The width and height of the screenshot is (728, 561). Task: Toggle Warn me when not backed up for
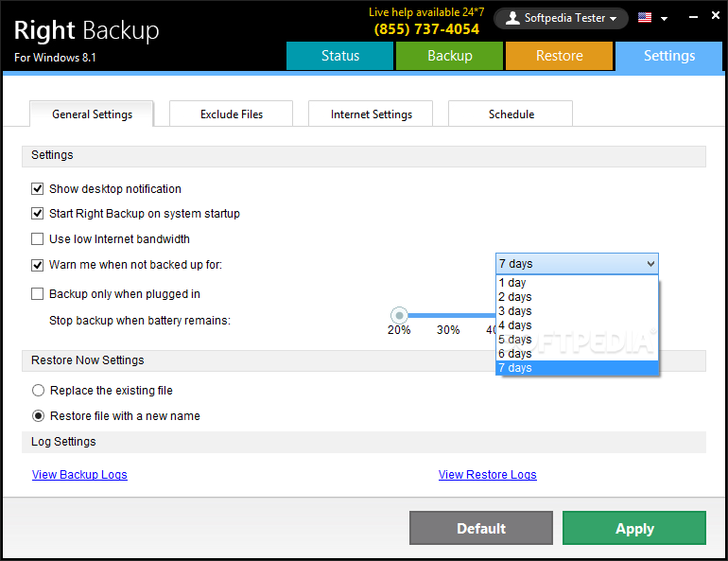[x=37, y=265]
